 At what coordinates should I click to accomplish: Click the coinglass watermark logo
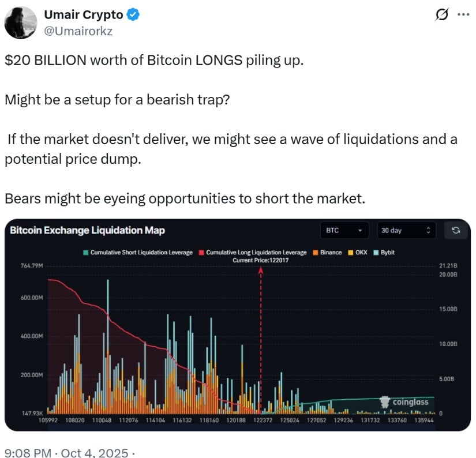(407, 401)
